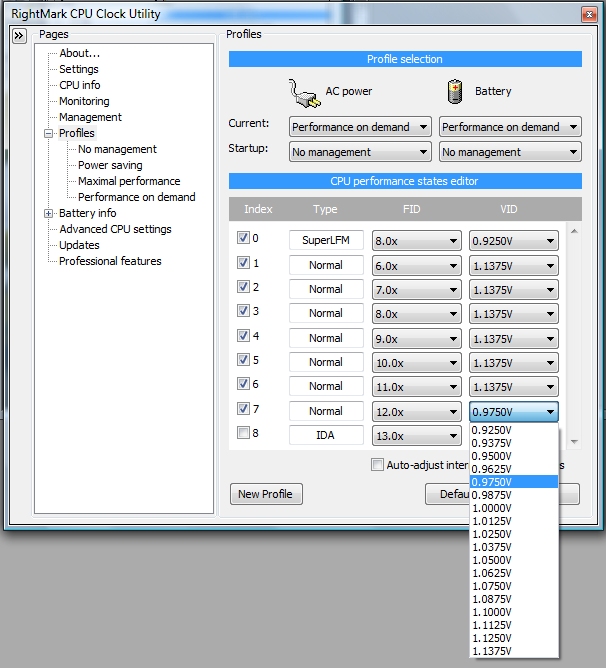Viewport: 606px width, 668px height.
Task: Pick 0.9375V in the dropdown list
Action: 514,443
